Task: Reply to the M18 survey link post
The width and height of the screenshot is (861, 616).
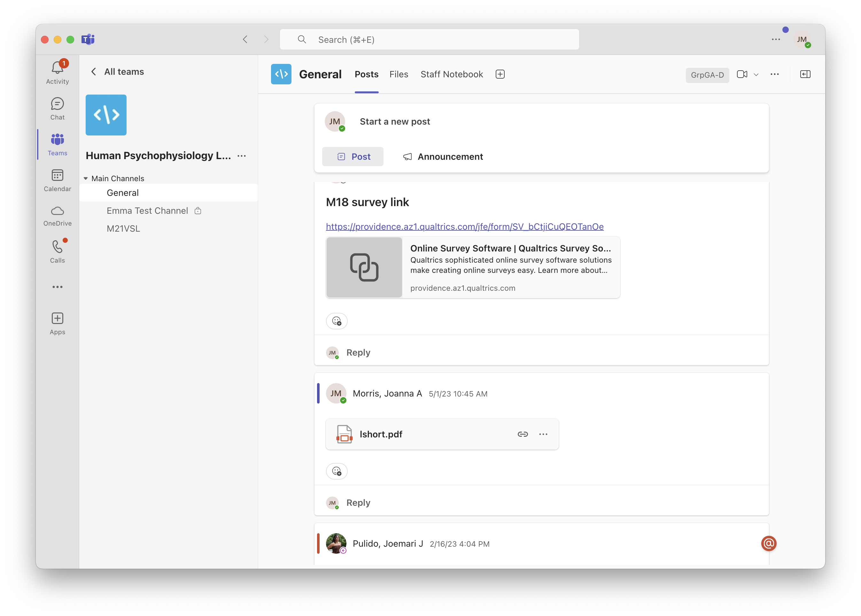Action: [358, 352]
